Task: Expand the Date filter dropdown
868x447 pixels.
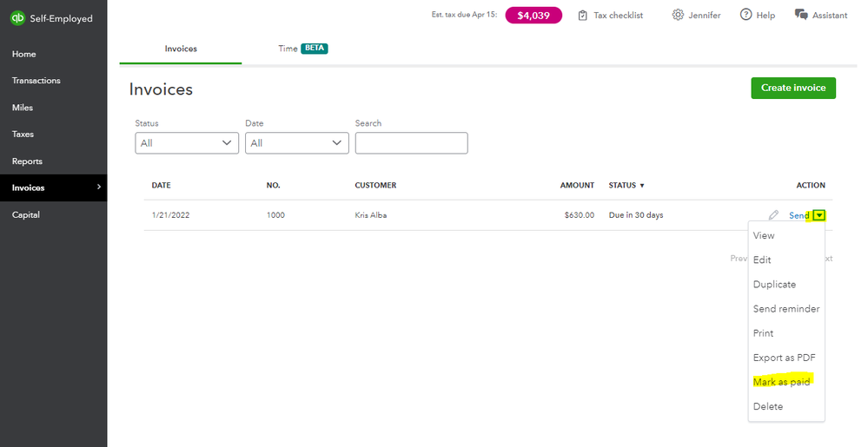Action: (x=296, y=142)
